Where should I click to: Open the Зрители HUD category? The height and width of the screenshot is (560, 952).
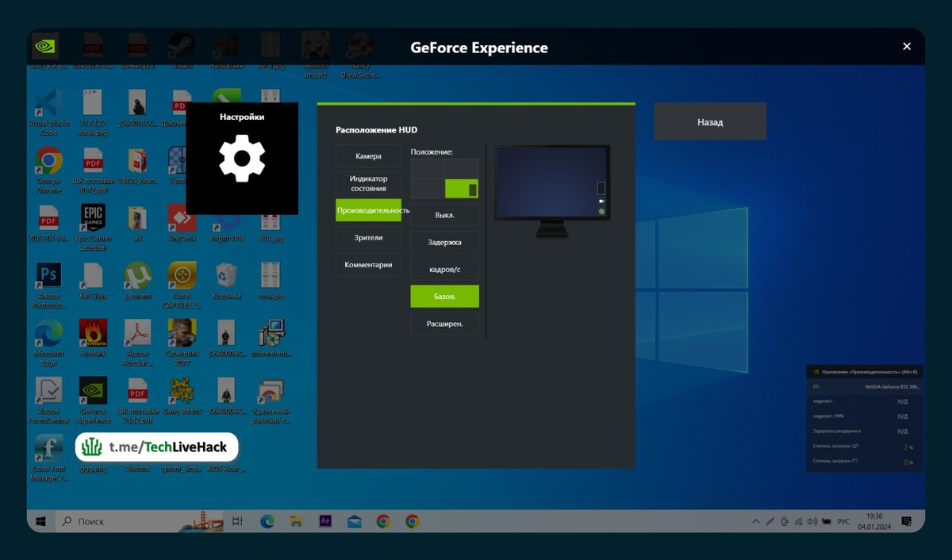[x=368, y=237]
